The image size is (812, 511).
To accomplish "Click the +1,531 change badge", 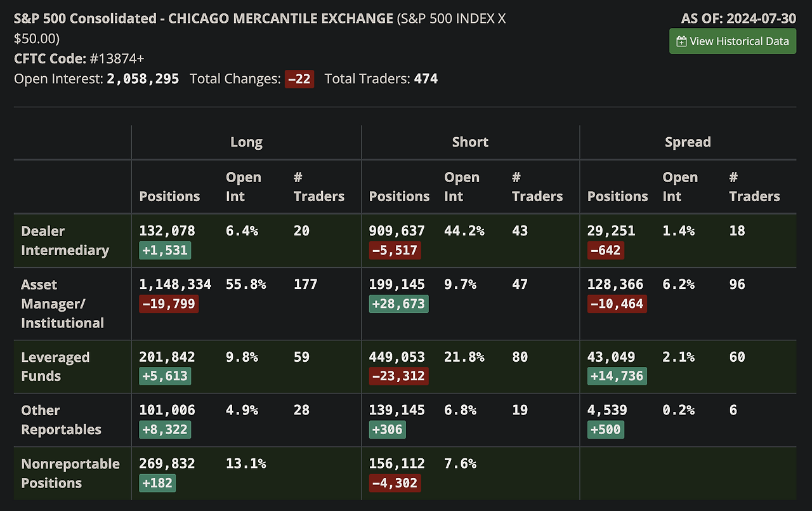I will tap(165, 250).
